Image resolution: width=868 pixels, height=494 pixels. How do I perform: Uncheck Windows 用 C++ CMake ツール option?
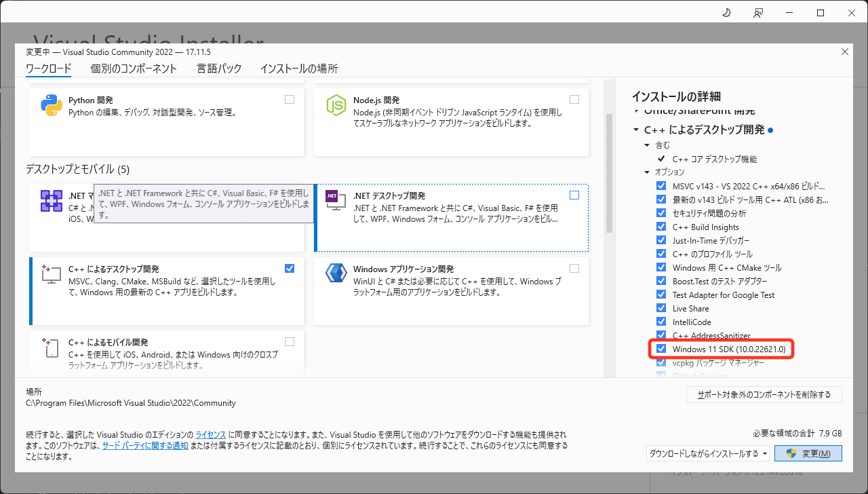tap(661, 267)
